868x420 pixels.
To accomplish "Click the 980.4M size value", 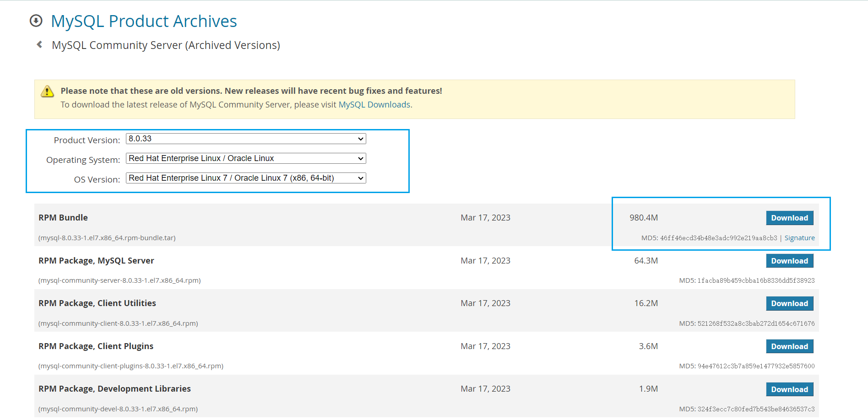I will coord(644,218).
